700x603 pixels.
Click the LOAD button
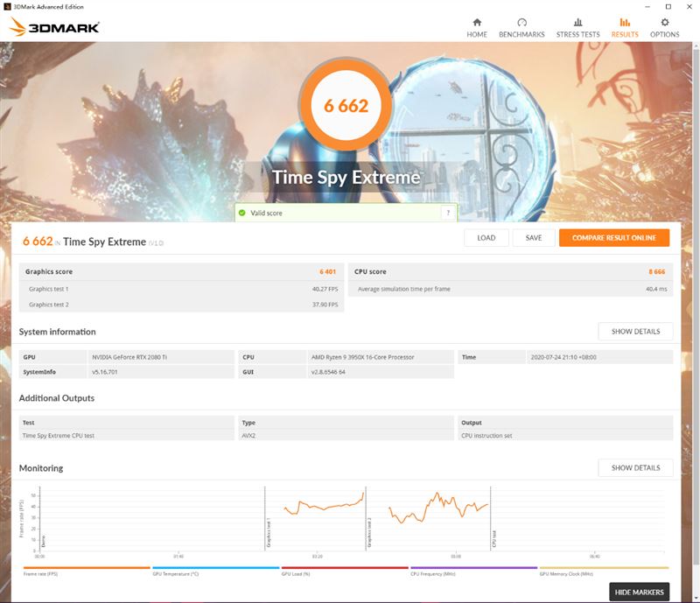click(x=486, y=238)
